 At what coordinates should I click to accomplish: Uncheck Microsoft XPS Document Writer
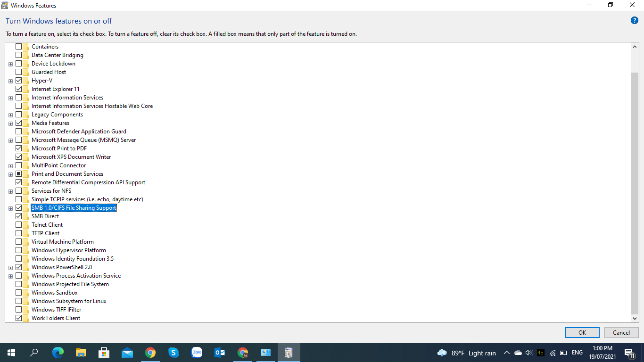point(19,157)
